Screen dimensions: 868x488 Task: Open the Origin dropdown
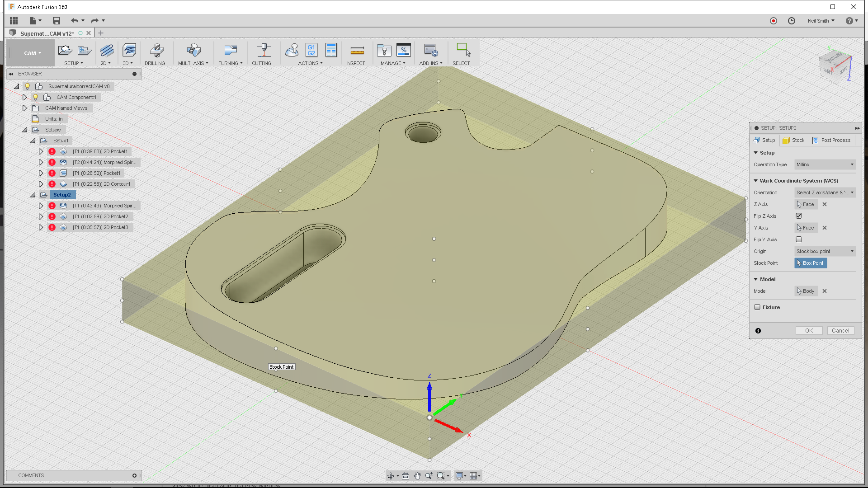click(x=825, y=251)
